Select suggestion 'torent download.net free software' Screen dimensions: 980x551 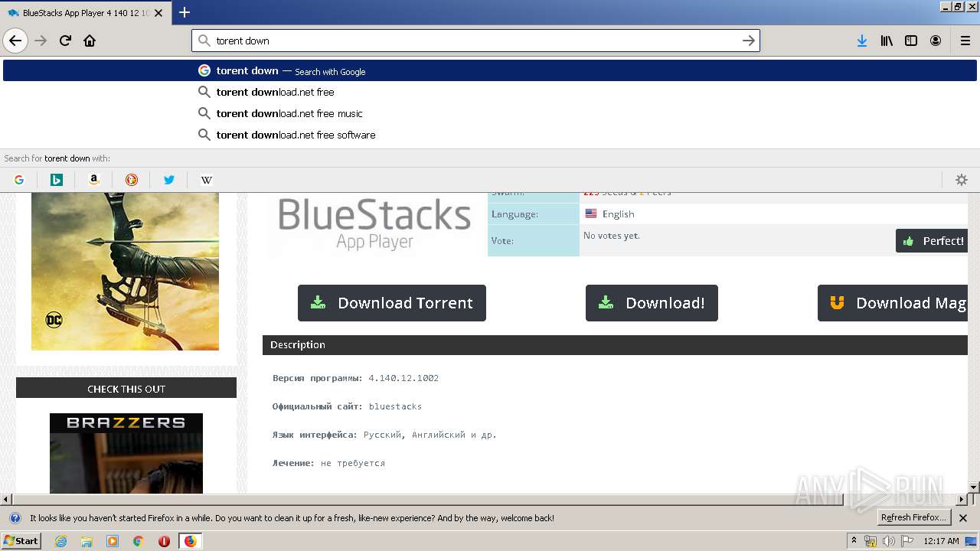pos(490,135)
